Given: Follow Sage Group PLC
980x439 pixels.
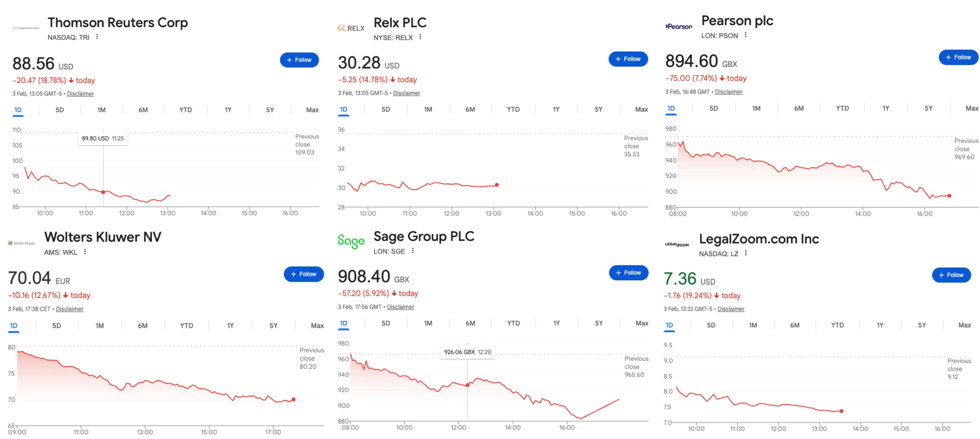Looking at the screenshot, I should coord(628,273).
